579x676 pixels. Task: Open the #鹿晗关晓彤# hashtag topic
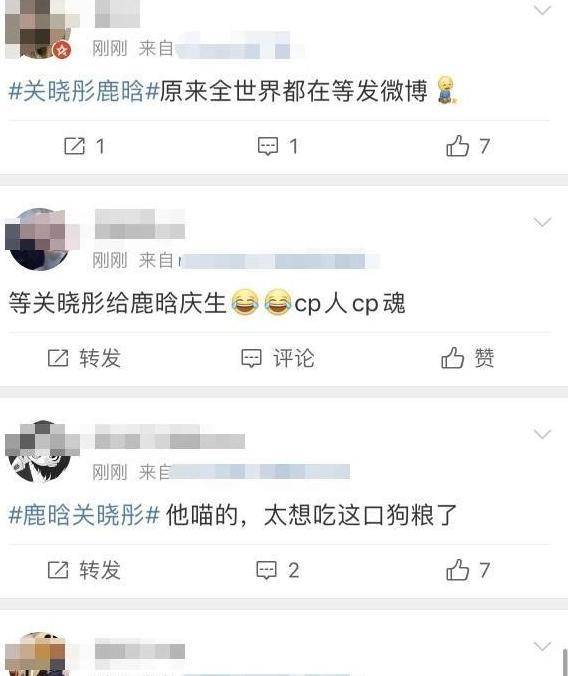(x=85, y=515)
